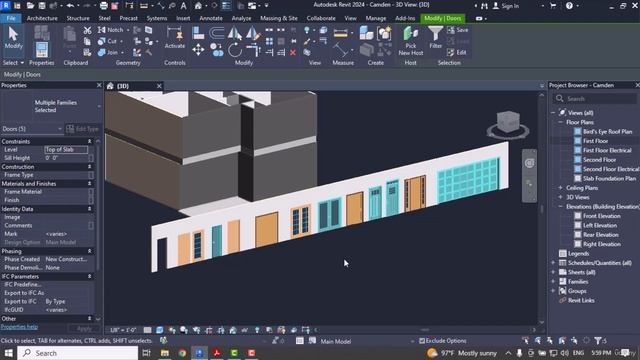Click the Open folder icon in Quick Access Toolbar
Image resolution: width=640 pixels, height=360 pixels.
[30, 6]
